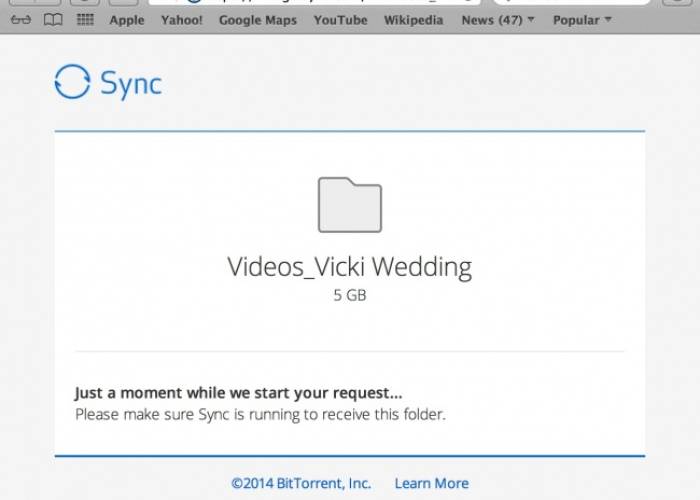Open the Google Maps bookmark
The height and width of the screenshot is (500, 700).
click(x=258, y=20)
